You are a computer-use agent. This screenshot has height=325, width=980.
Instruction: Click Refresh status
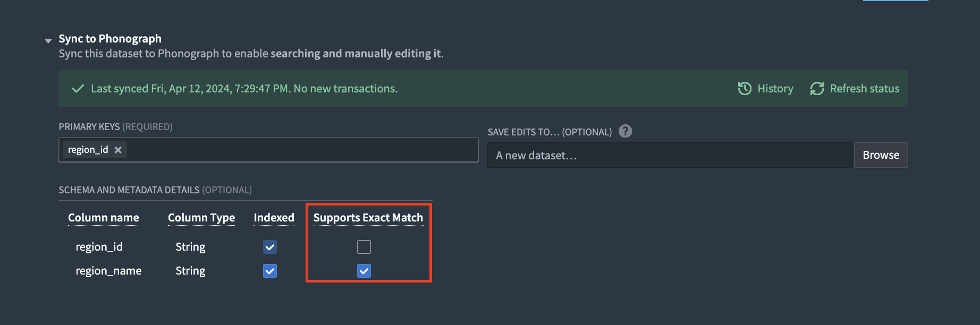pos(855,89)
